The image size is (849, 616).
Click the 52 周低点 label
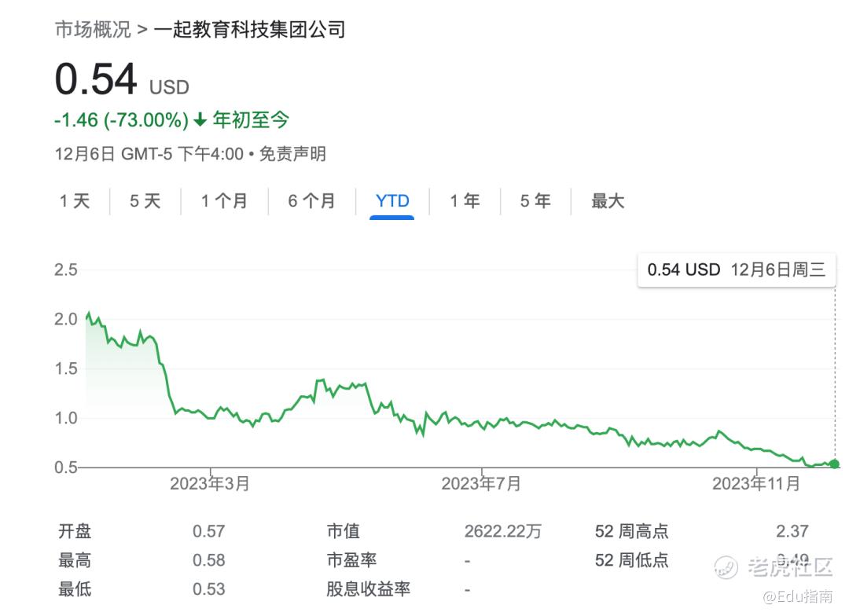click(631, 560)
